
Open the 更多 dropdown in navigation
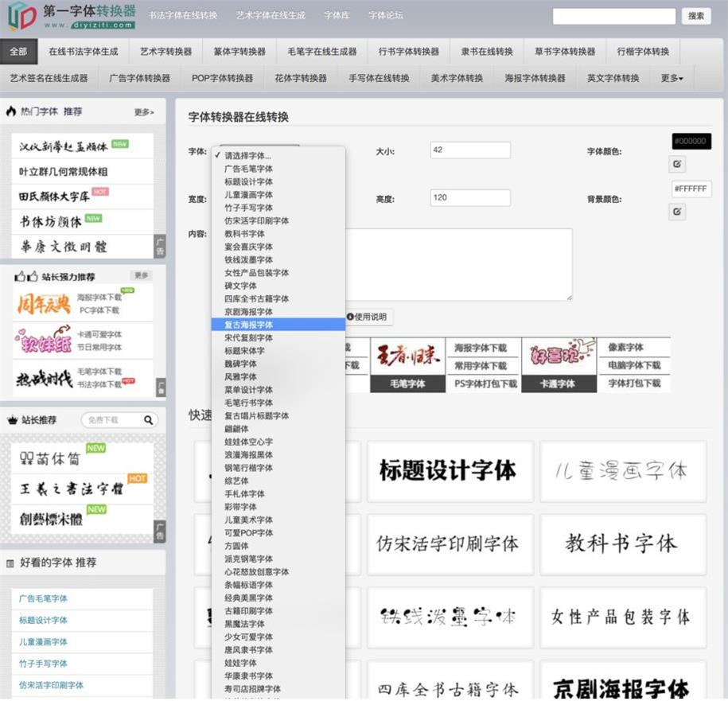pos(672,78)
